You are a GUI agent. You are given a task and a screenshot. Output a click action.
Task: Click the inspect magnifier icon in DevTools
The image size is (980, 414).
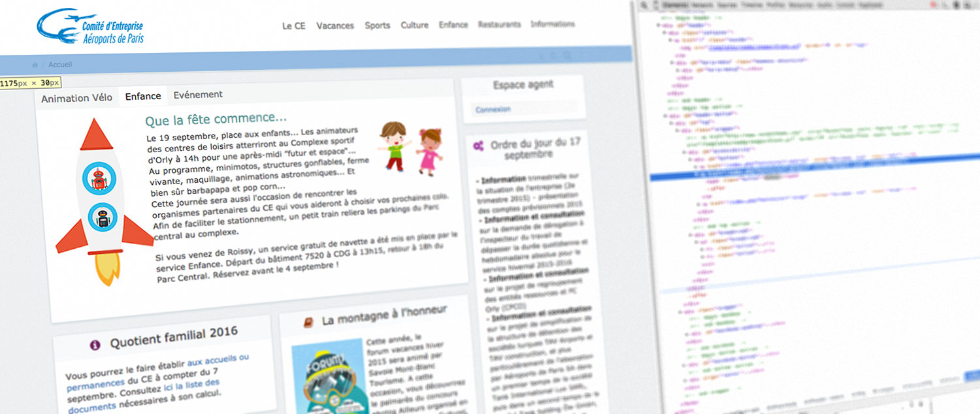click(x=644, y=5)
